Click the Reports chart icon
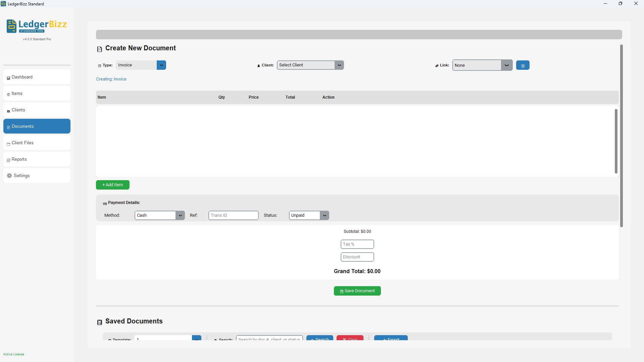 tap(8, 160)
